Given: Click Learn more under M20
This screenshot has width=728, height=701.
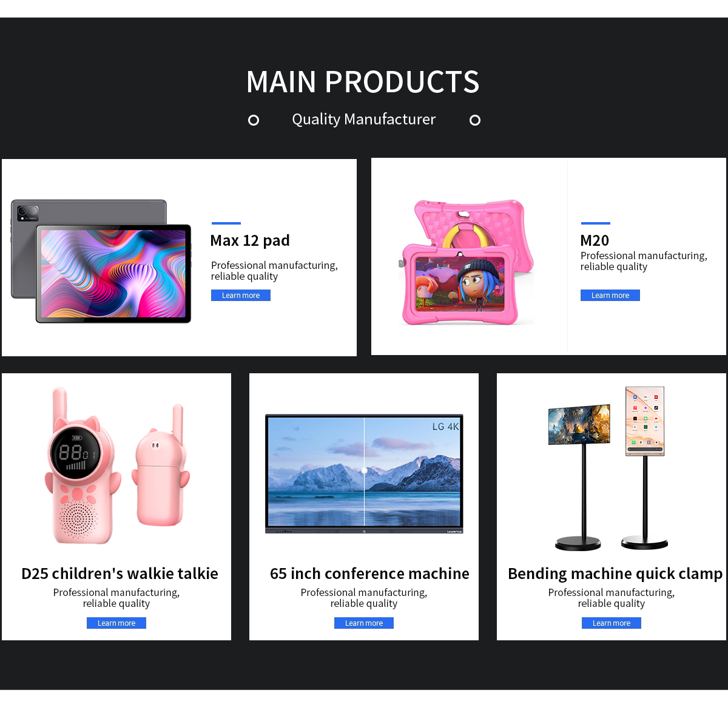Looking at the screenshot, I should (610, 296).
